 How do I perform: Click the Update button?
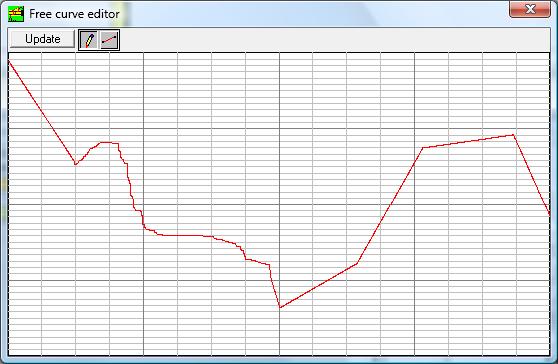click(x=42, y=39)
